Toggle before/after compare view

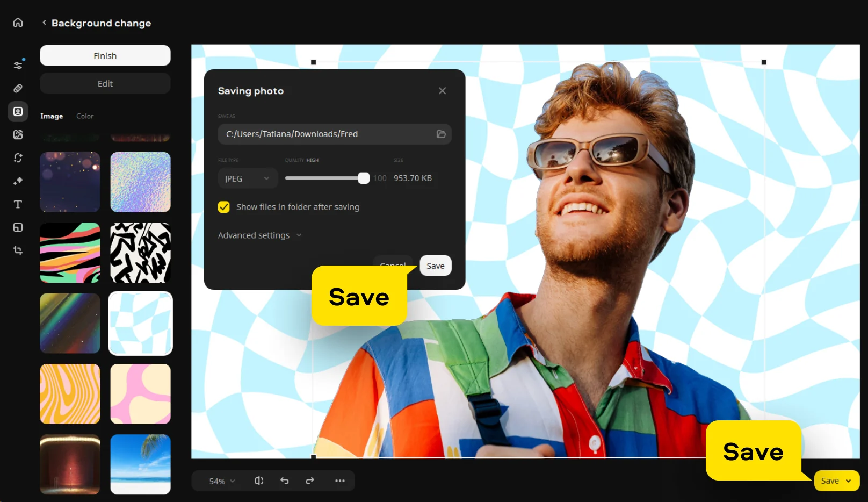click(x=259, y=481)
